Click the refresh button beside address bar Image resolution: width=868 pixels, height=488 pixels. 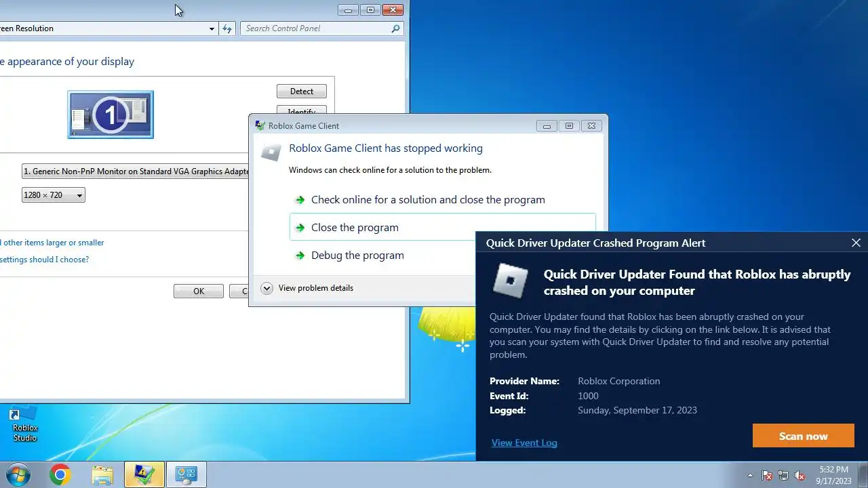pyautogui.click(x=227, y=28)
